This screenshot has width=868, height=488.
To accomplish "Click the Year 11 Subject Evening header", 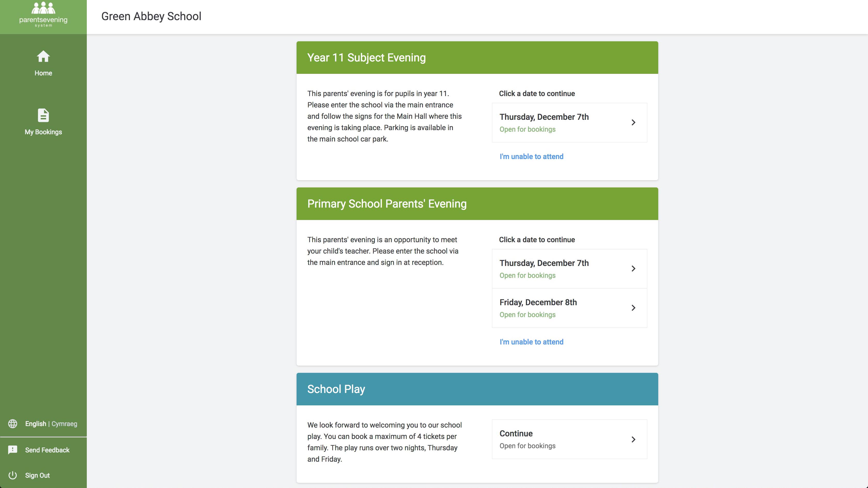I will pyautogui.click(x=477, y=58).
